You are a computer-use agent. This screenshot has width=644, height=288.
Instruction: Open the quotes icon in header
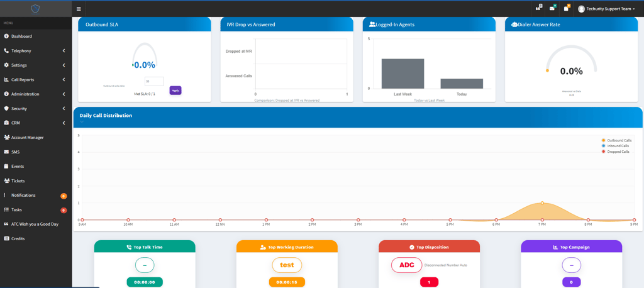[x=539, y=8]
